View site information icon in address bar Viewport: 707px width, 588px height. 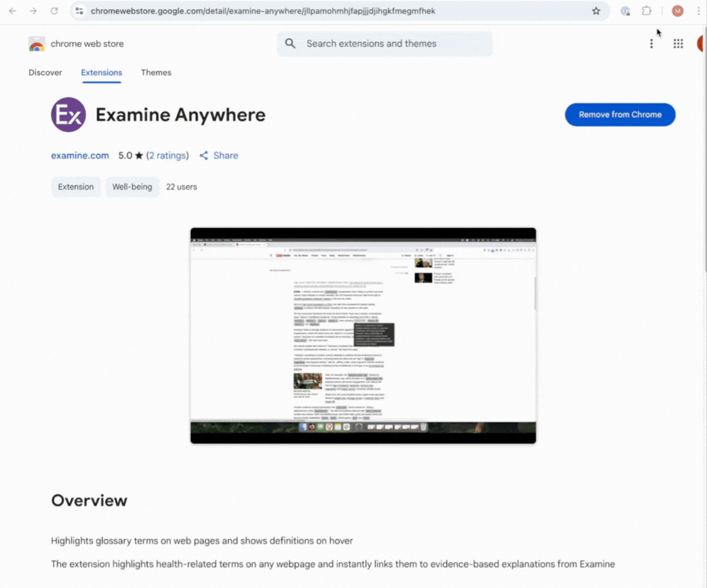[x=79, y=11]
